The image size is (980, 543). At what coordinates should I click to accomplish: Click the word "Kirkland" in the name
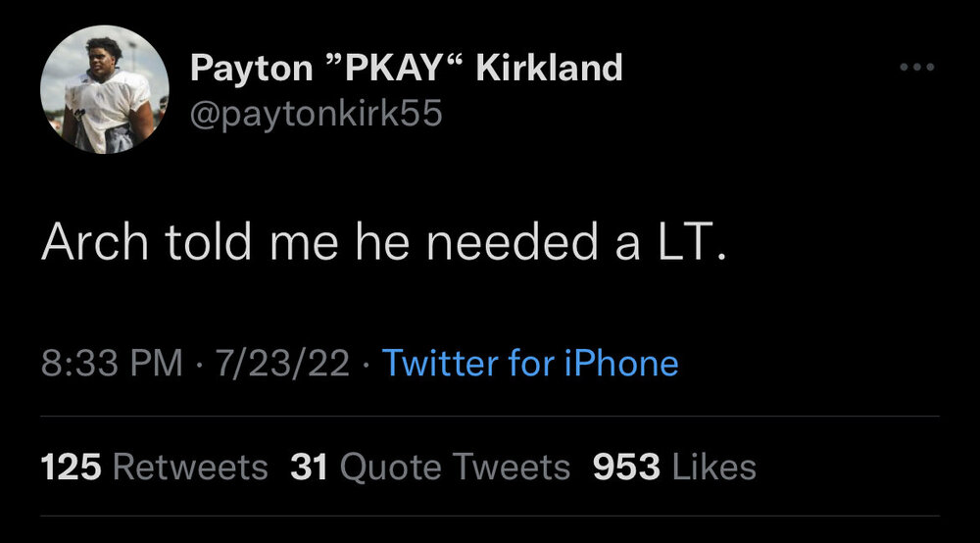click(x=549, y=68)
